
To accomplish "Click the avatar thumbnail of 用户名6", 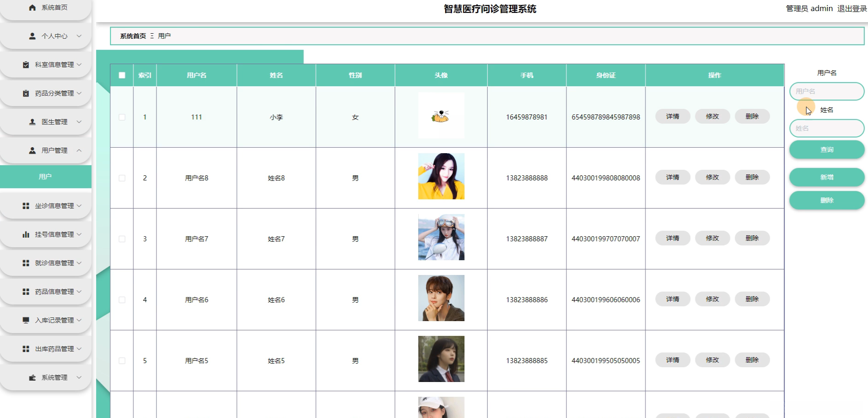I will [441, 298].
